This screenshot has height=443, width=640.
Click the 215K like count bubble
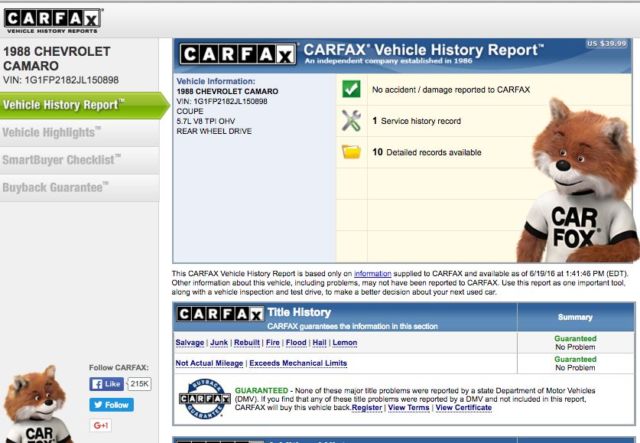point(140,384)
